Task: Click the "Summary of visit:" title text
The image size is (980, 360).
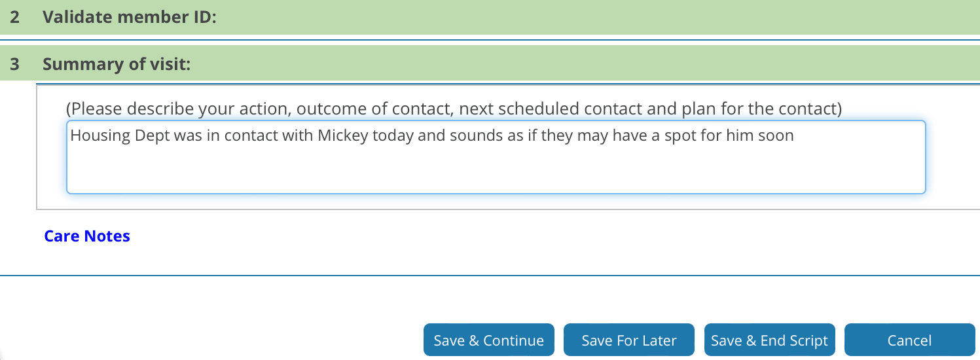Action: coord(116,65)
